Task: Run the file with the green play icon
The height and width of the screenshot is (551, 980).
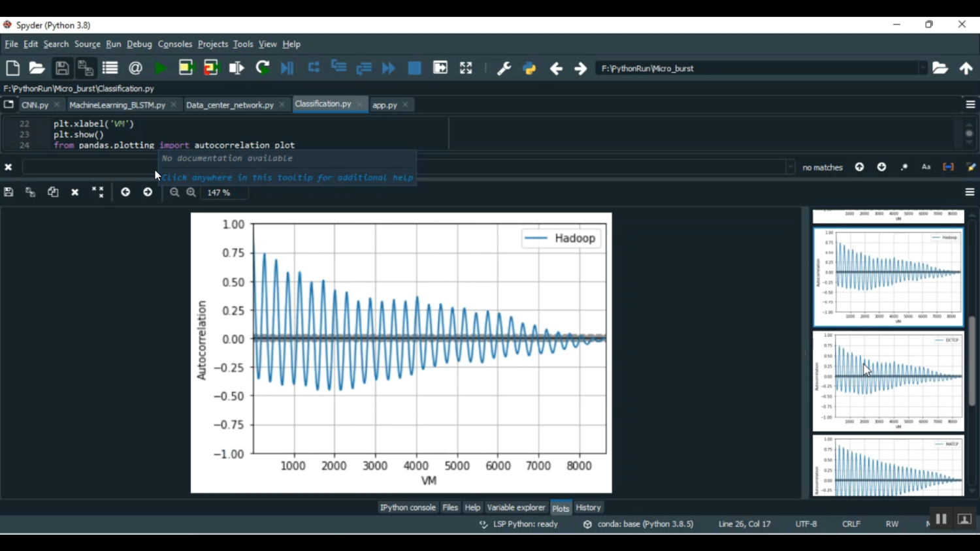Action: click(160, 68)
